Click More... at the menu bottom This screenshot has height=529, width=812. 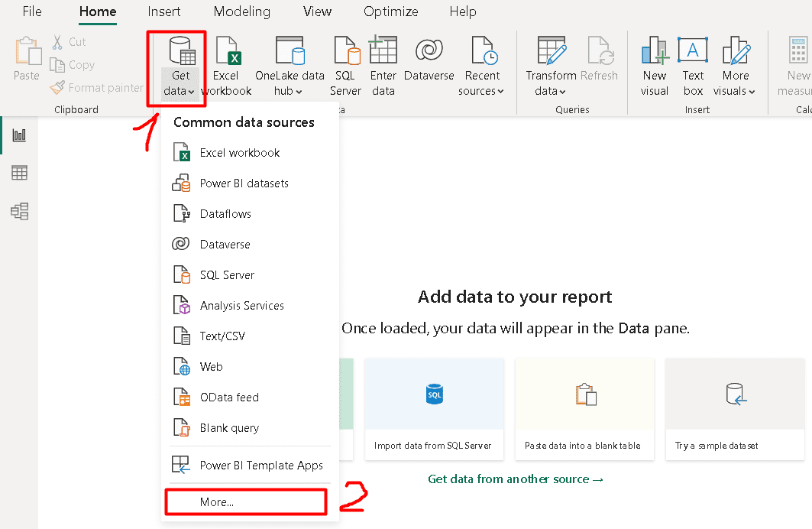[x=246, y=501]
